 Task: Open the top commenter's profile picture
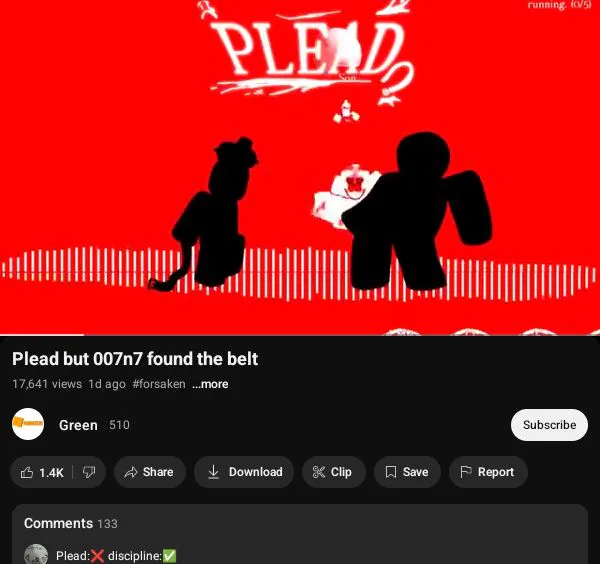pos(36,555)
